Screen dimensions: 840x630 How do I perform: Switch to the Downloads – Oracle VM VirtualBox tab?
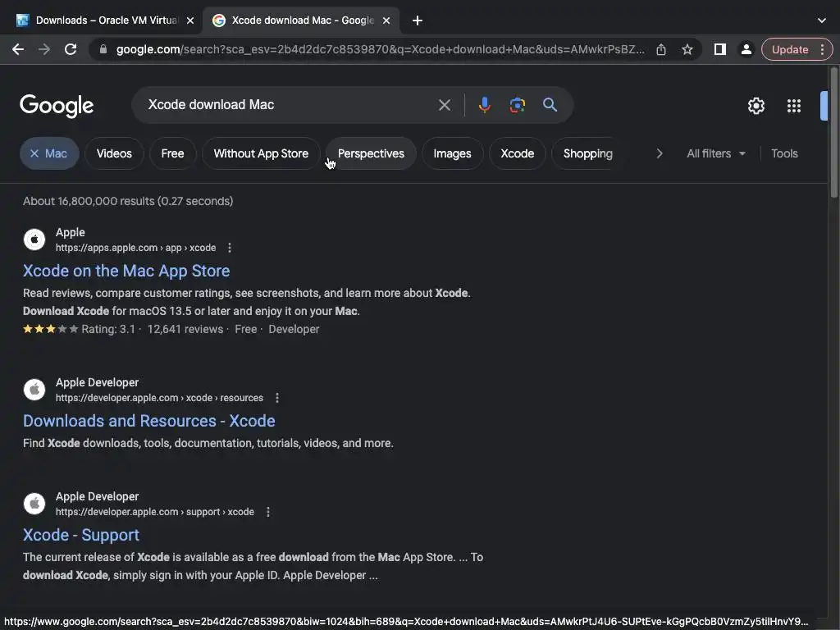101,21
